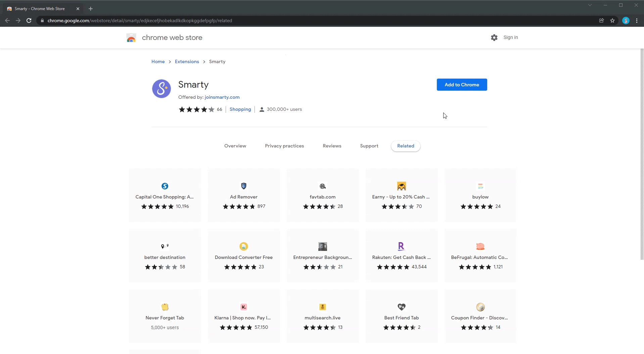Open the Chrome customize menu
This screenshot has height=354, width=644.
637,20
